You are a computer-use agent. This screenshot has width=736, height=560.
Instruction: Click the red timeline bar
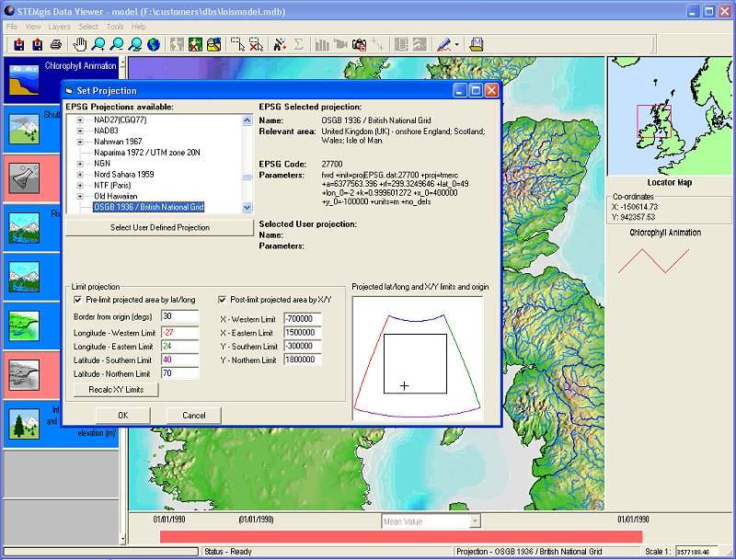pos(400,536)
